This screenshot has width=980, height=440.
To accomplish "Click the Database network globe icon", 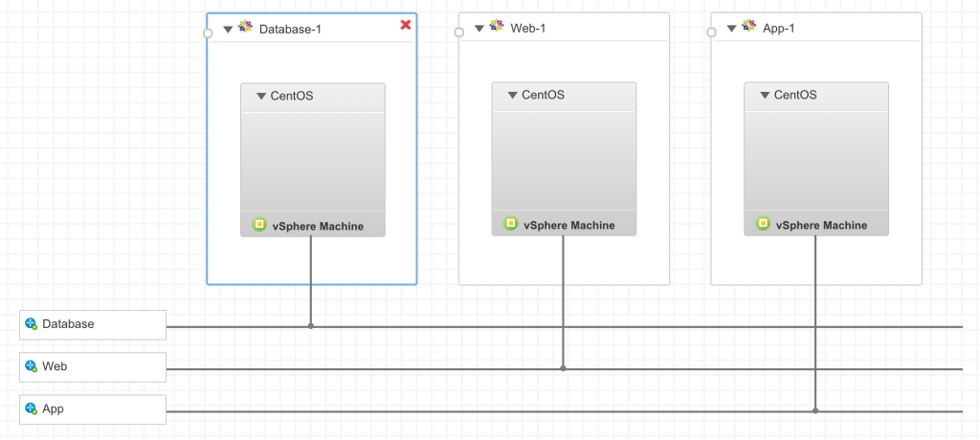I will click(x=31, y=324).
